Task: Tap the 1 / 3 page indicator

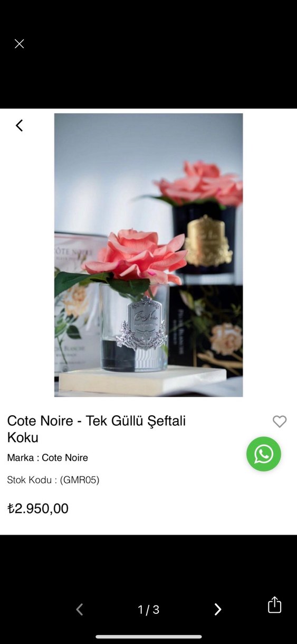Action: point(148,610)
